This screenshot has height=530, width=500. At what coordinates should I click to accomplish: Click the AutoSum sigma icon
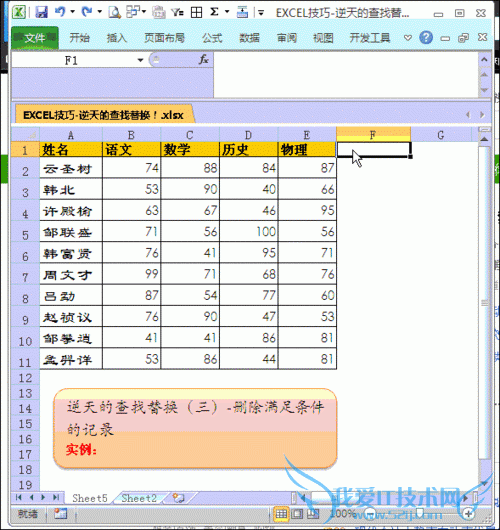coord(214,12)
